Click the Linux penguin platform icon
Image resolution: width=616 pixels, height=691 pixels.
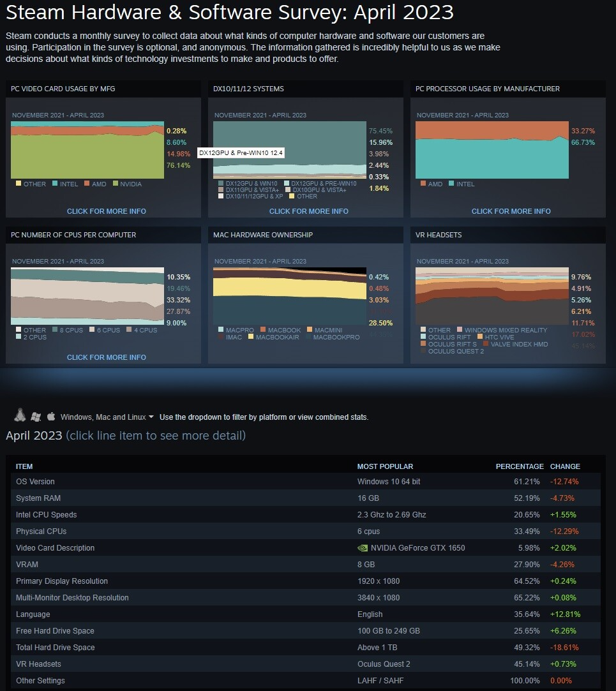point(20,415)
